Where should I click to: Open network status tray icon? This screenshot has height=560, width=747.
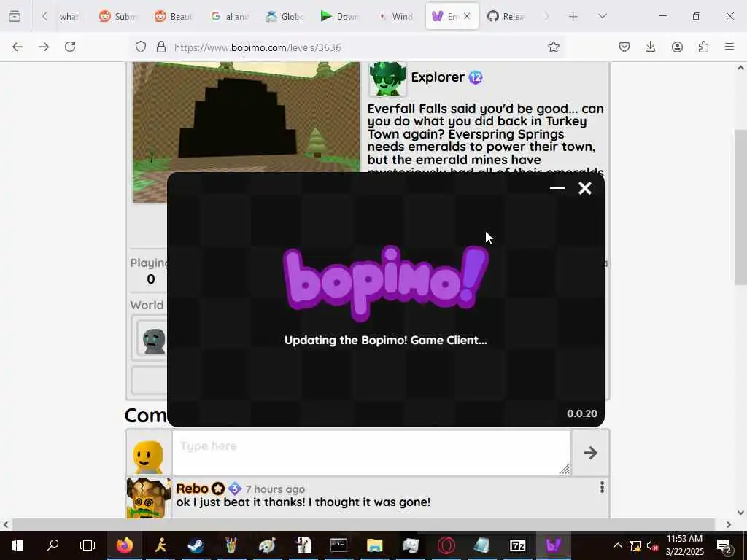[x=635, y=545]
